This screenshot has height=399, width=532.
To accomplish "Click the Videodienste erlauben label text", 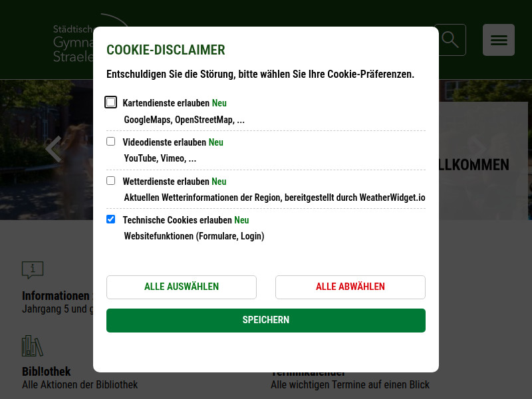I will tap(164, 142).
